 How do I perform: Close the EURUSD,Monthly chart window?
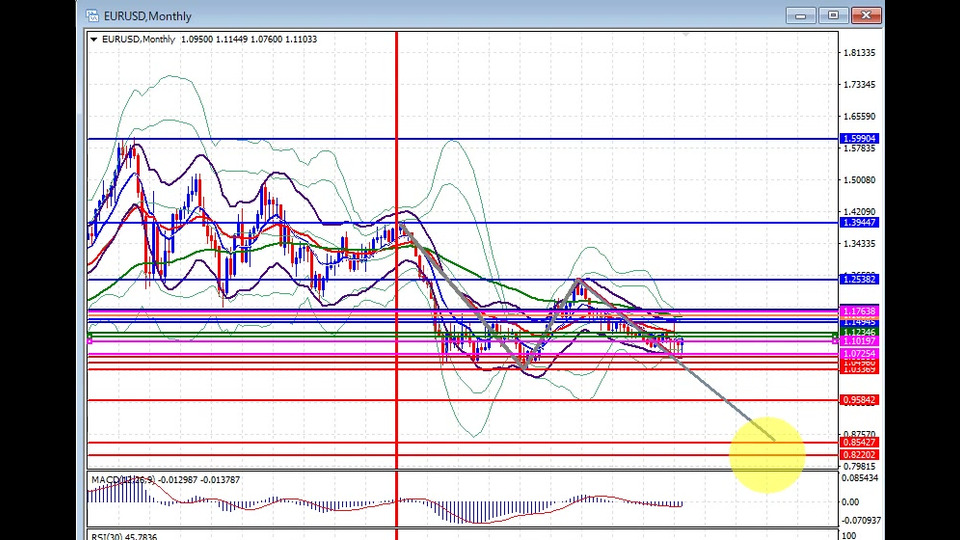(865, 15)
